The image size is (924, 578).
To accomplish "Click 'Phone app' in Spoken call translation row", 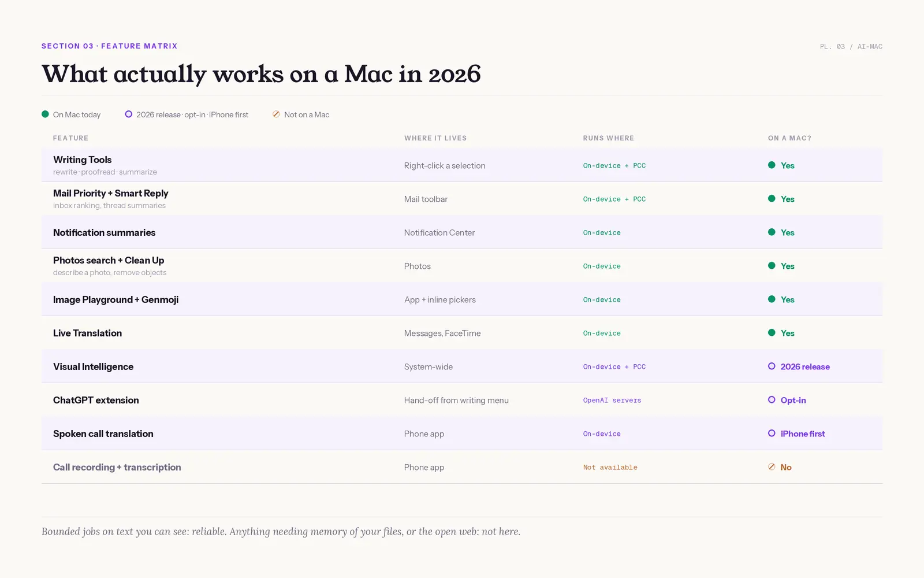I will pos(424,433).
